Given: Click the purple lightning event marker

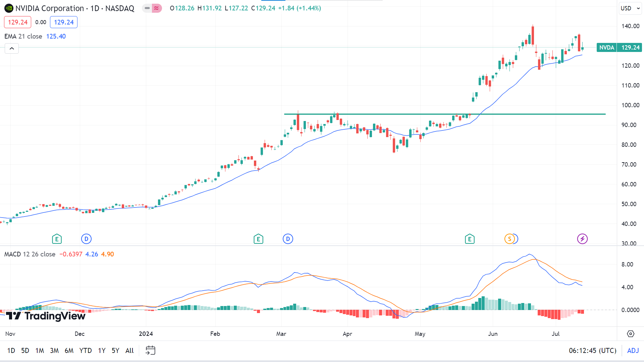Looking at the screenshot, I should pos(582,239).
